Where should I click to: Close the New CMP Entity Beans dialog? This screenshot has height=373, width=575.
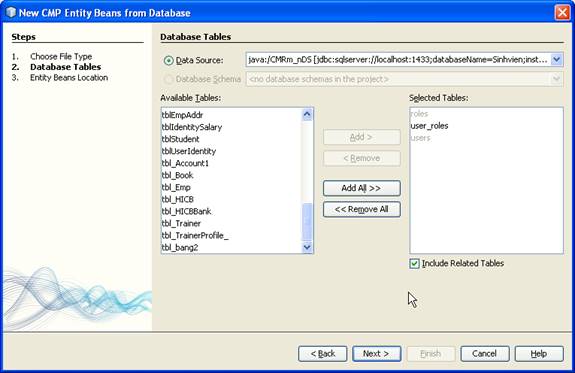pyautogui.click(x=563, y=13)
